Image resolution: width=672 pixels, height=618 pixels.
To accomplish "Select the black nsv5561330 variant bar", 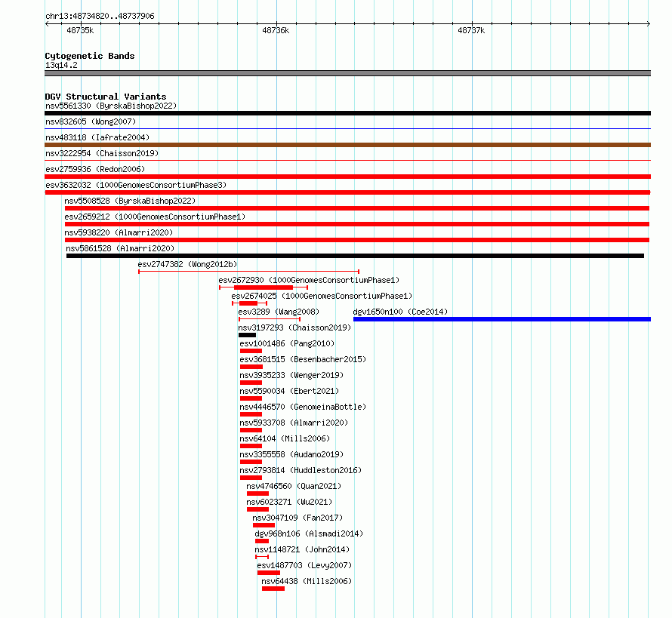I will pos(347,113).
